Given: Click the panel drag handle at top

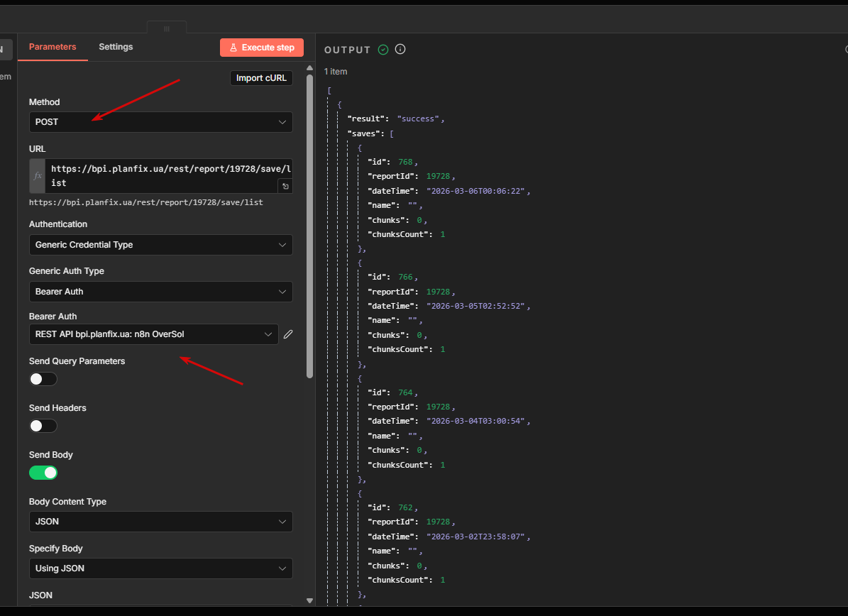Looking at the screenshot, I should [167, 28].
